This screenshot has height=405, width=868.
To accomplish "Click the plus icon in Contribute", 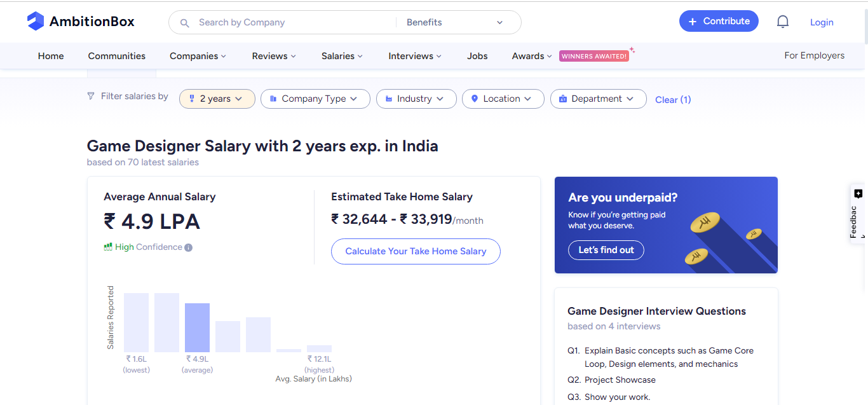I will (693, 22).
